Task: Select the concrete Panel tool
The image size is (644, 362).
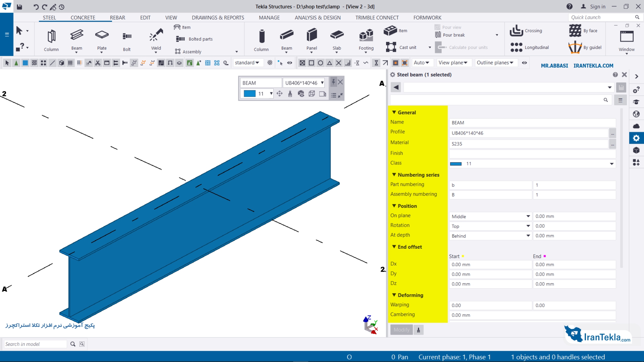Action: coord(312,40)
